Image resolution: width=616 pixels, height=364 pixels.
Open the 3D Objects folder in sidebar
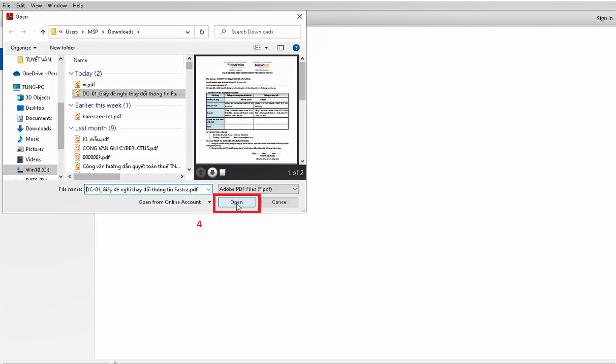coord(38,97)
